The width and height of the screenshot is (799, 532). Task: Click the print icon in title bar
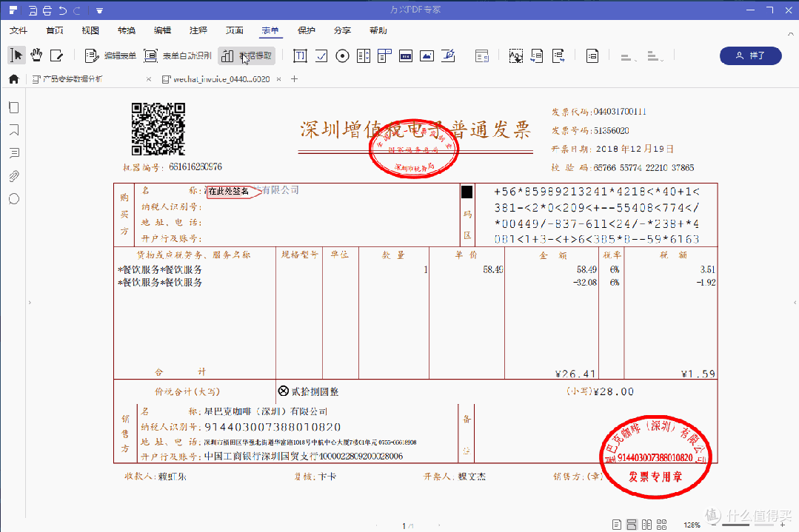(47, 10)
